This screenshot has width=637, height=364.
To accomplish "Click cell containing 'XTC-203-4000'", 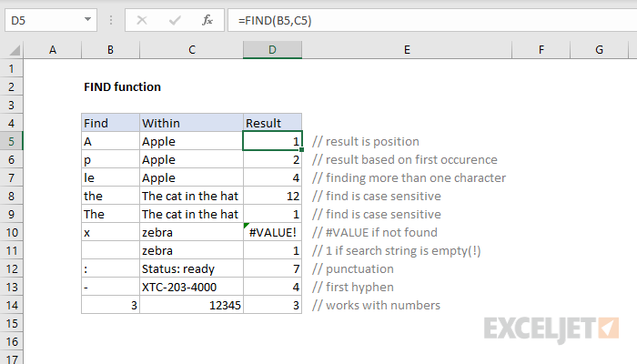I will click(x=191, y=288).
